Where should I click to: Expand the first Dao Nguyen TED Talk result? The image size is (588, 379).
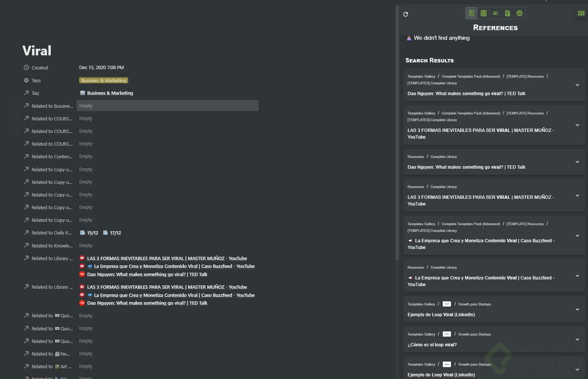coord(577,85)
